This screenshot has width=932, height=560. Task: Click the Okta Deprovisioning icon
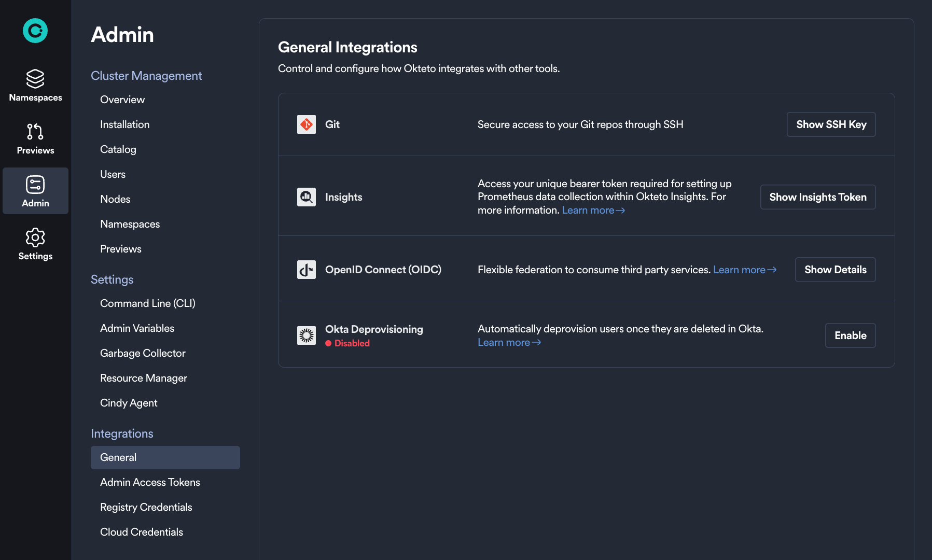[x=307, y=335]
